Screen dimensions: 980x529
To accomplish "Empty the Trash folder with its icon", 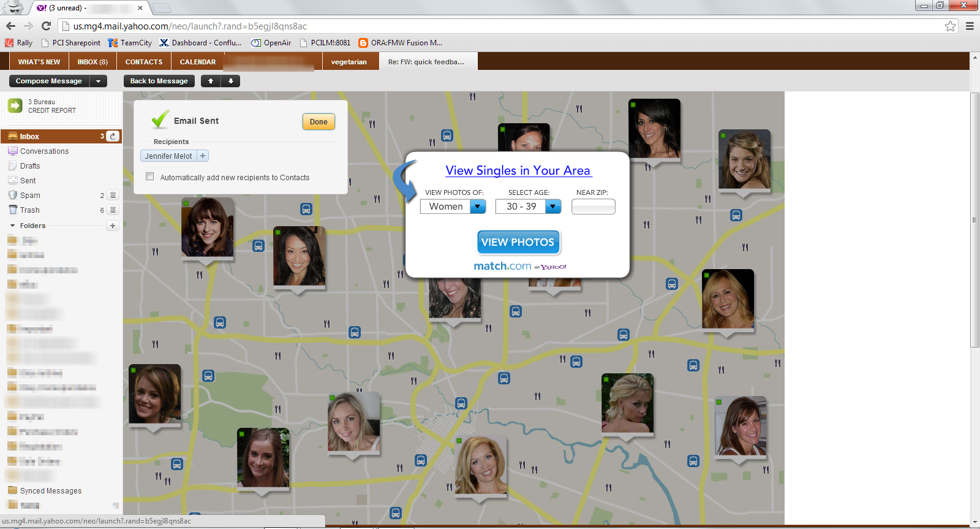I will 113,210.
